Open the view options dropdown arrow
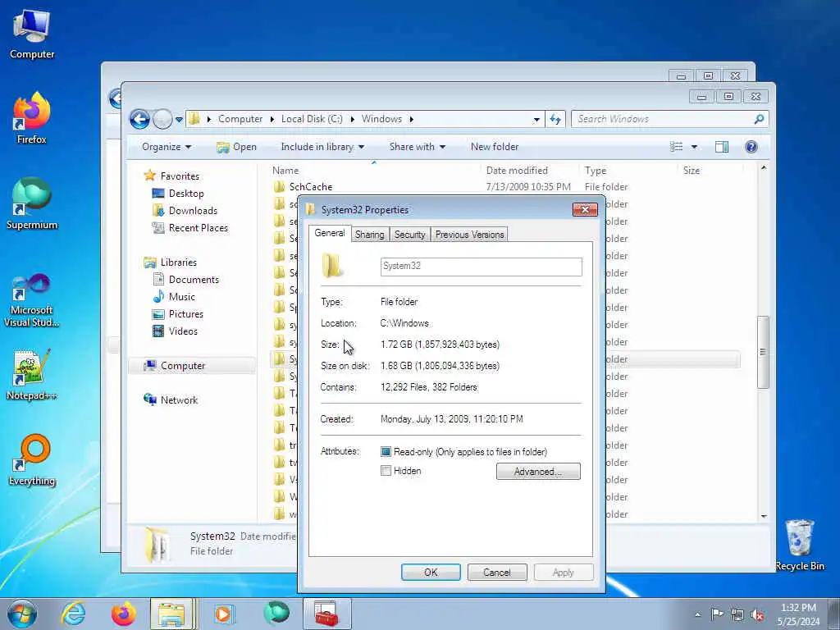 [x=694, y=147]
